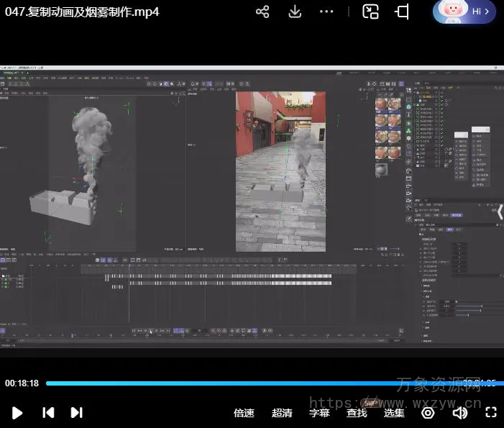Image resolution: width=504 pixels, height=428 pixels.
Task: Open the 倍速 playback speed menu
Action: click(244, 413)
